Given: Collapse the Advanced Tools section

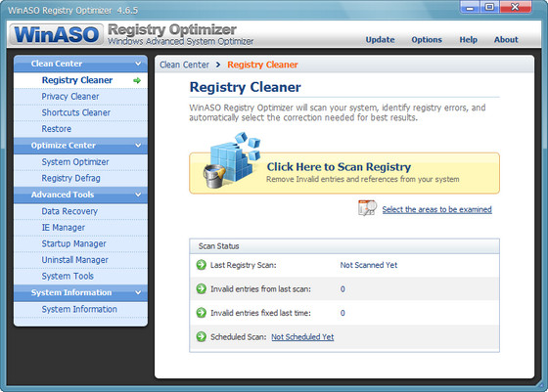Looking at the screenshot, I should coord(138,195).
